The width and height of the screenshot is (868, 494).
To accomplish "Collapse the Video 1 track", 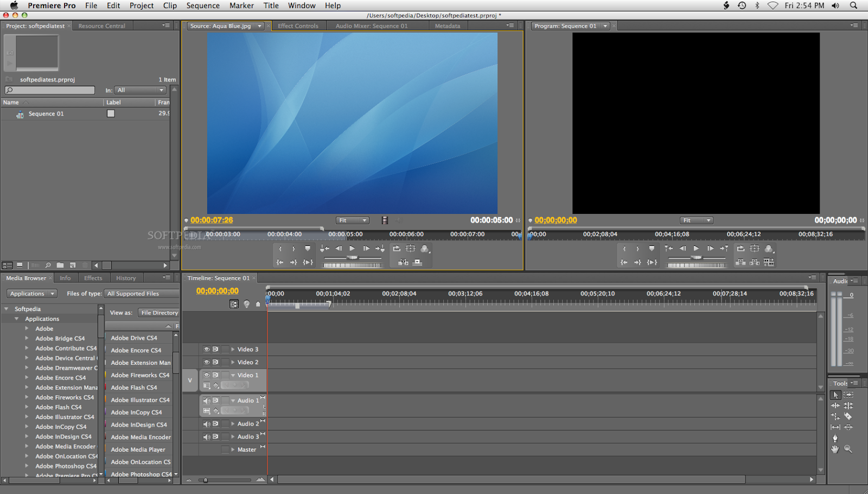I will click(233, 375).
